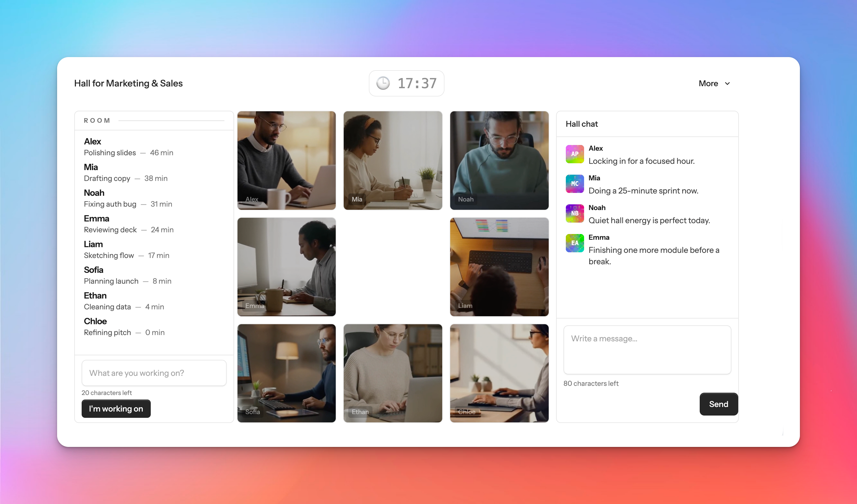857x504 pixels.
Task: Select Sofia Planning launch list entry
Action: 127,275
